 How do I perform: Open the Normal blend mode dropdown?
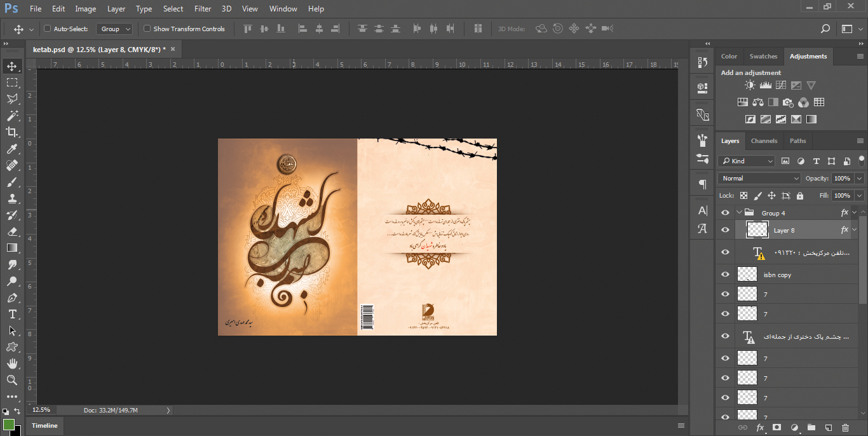[759, 179]
